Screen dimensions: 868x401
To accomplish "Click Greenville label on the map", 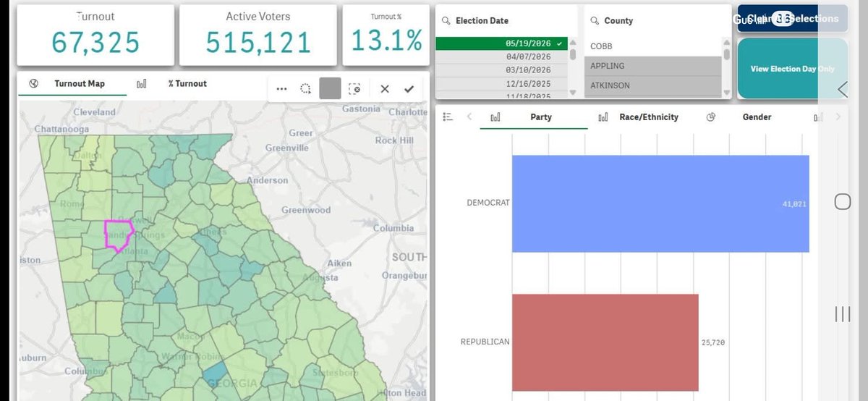I will tap(287, 148).
